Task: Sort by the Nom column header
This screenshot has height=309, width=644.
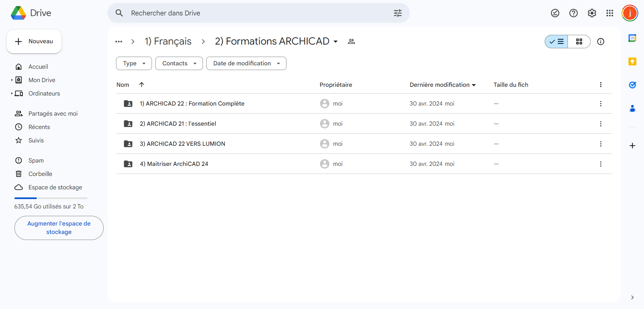Action: 123,85
